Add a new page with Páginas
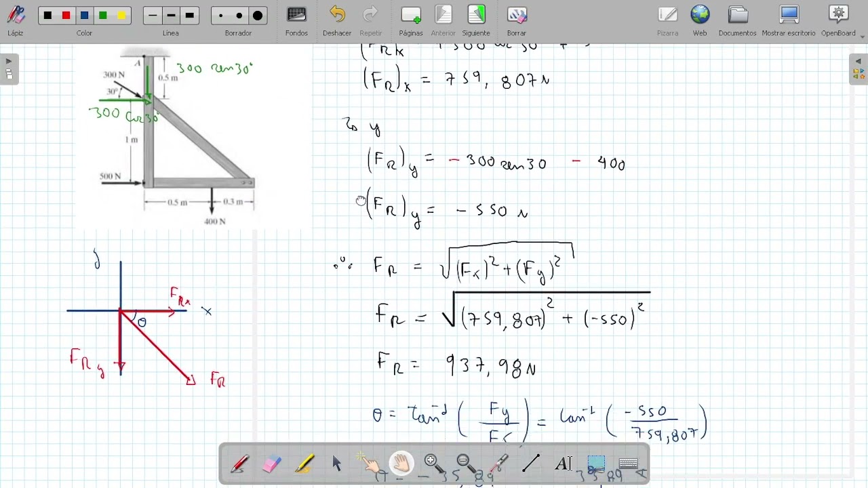This screenshot has width=868, height=488. click(411, 20)
